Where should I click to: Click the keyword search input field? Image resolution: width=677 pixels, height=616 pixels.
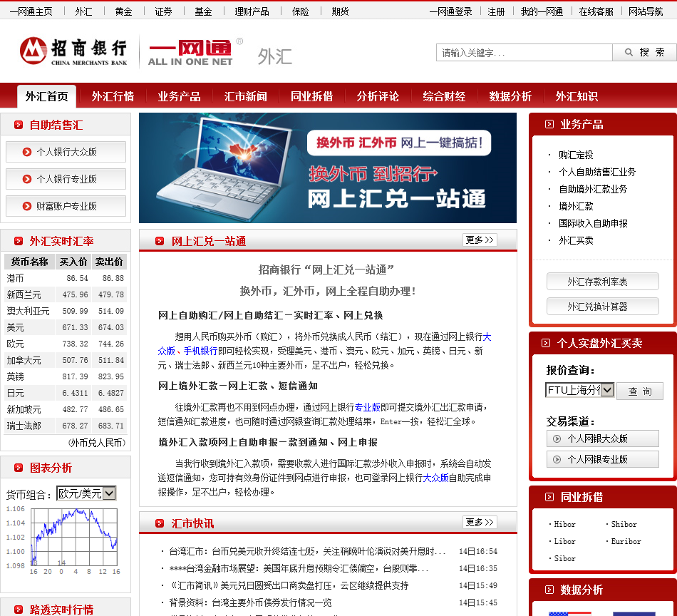click(524, 53)
